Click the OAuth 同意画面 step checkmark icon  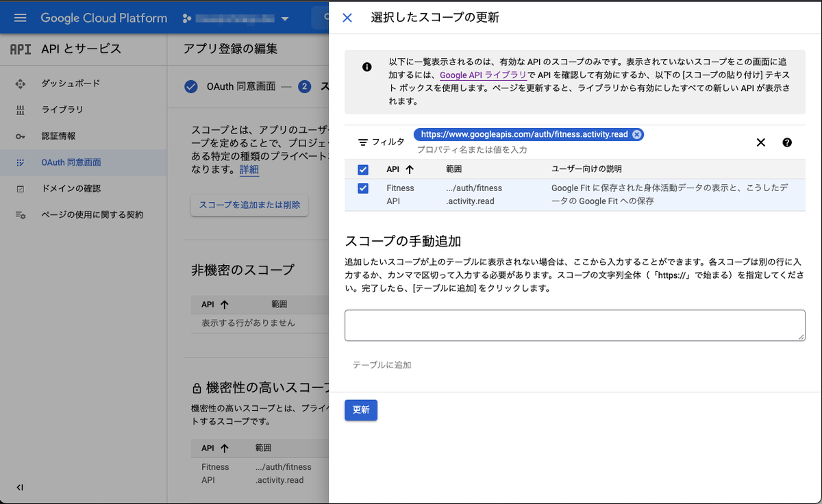click(191, 86)
